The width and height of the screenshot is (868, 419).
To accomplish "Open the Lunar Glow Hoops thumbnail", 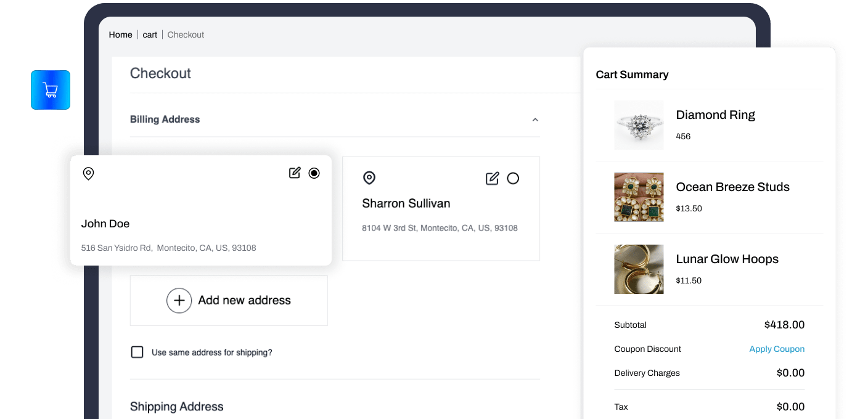I will point(639,269).
